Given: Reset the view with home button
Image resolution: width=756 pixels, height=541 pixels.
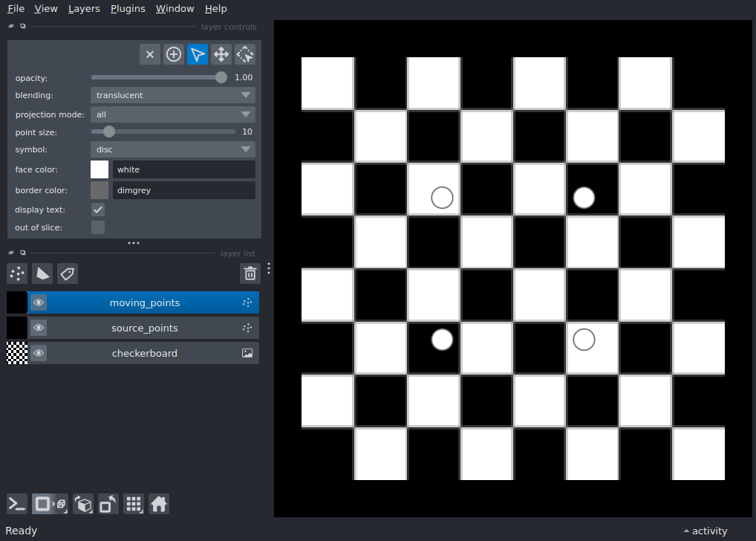Looking at the screenshot, I should (x=159, y=504).
